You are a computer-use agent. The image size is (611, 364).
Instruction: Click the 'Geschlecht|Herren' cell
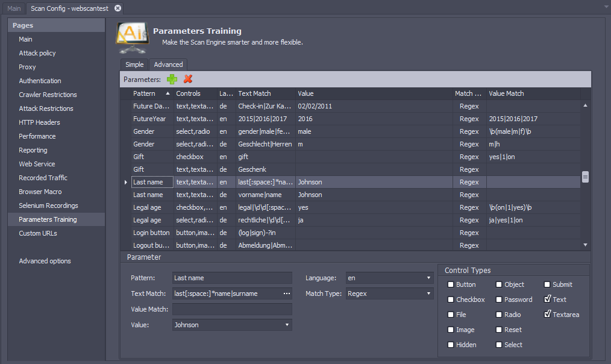click(x=265, y=144)
